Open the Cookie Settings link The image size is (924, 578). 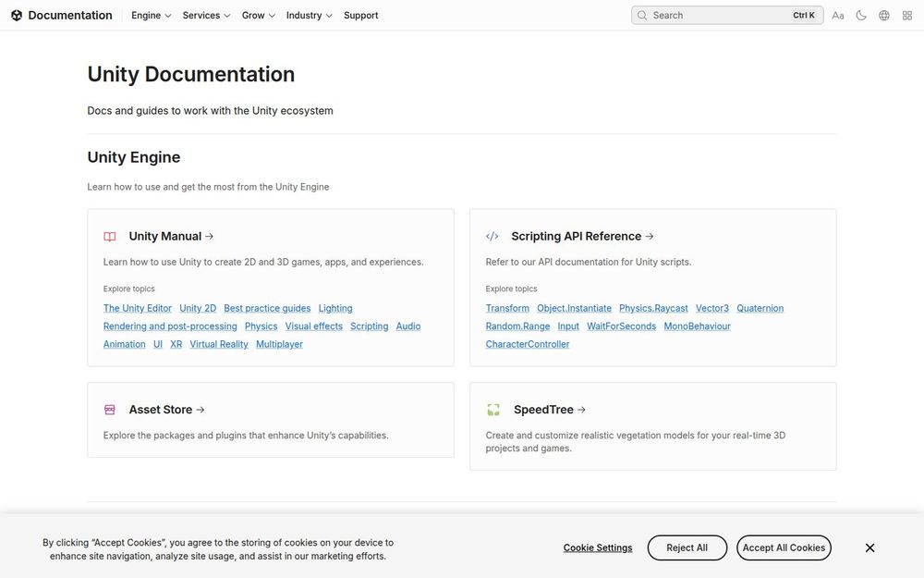click(x=598, y=547)
